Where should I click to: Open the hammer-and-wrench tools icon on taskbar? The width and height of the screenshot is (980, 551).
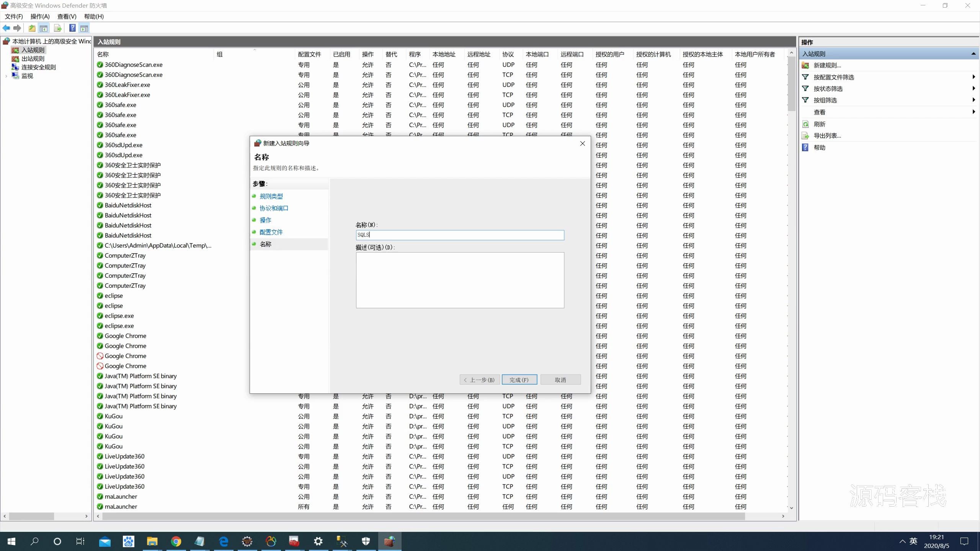pos(342,541)
